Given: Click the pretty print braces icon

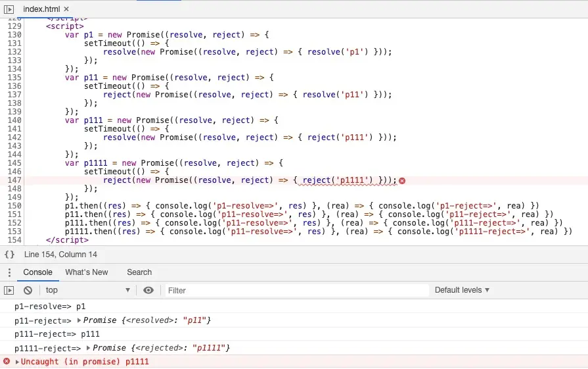Looking at the screenshot, I should pyautogui.click(x=9, y=255).
